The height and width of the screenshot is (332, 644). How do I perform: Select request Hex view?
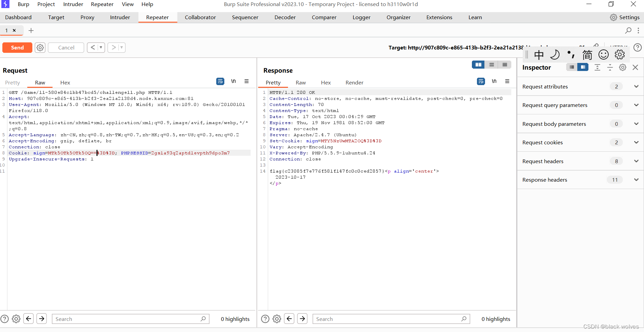(65, 83)
